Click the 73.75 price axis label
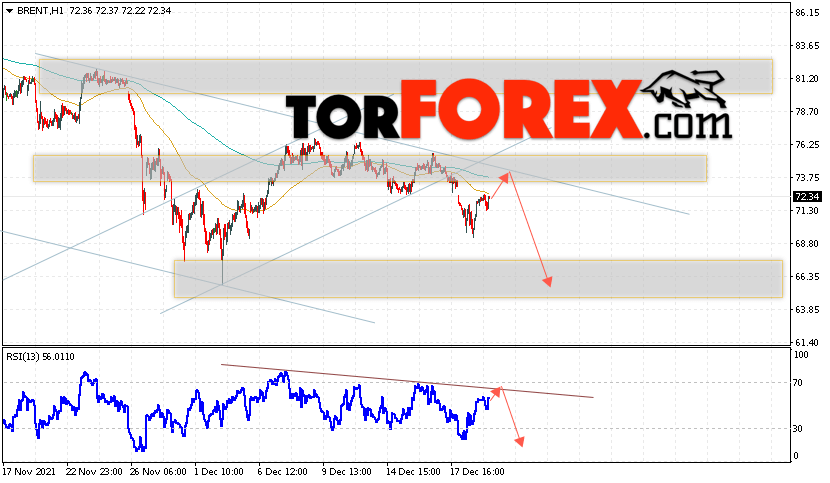Viewport: 830px width, 483px height. click(x=807, y=177)
